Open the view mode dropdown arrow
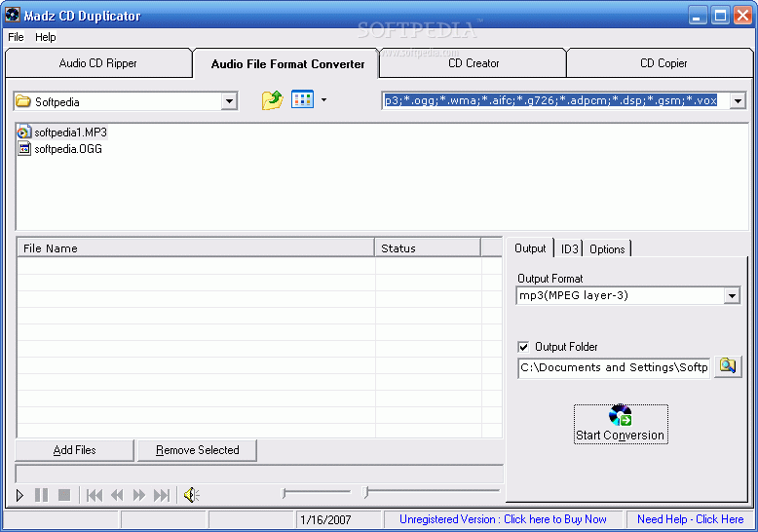 pos(323,100)
